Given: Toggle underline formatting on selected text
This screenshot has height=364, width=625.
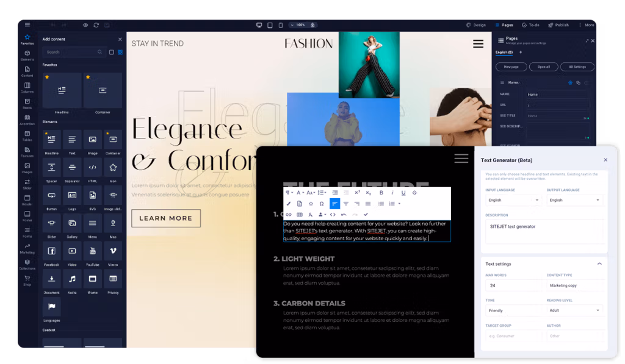Looking at the screenshot, I should [403, 193].
